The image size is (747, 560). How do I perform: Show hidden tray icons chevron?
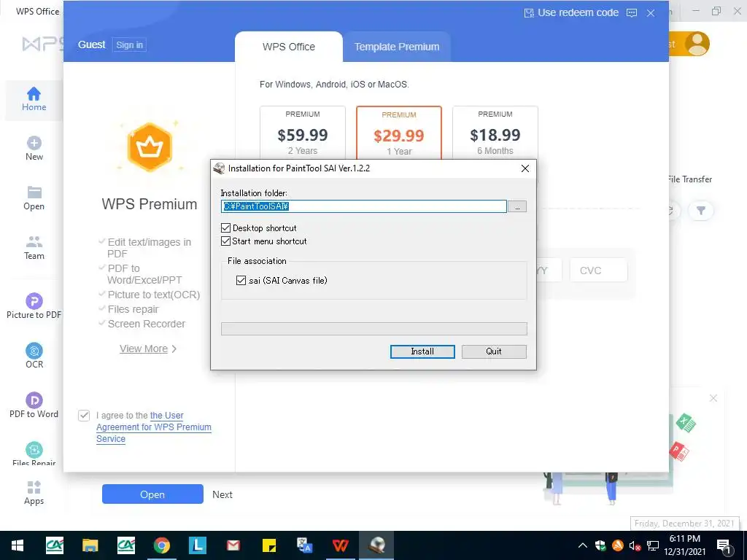[583, 545]
